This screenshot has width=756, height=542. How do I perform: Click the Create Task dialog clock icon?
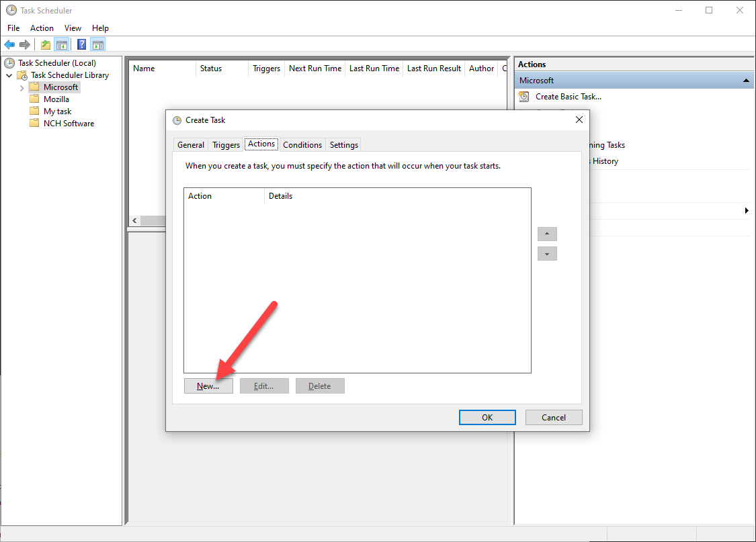177,120
